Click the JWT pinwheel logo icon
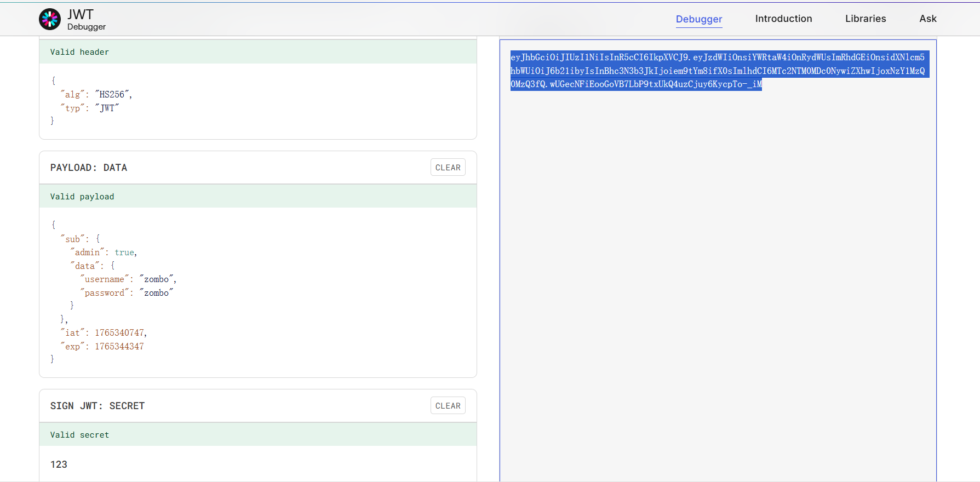 50,19
